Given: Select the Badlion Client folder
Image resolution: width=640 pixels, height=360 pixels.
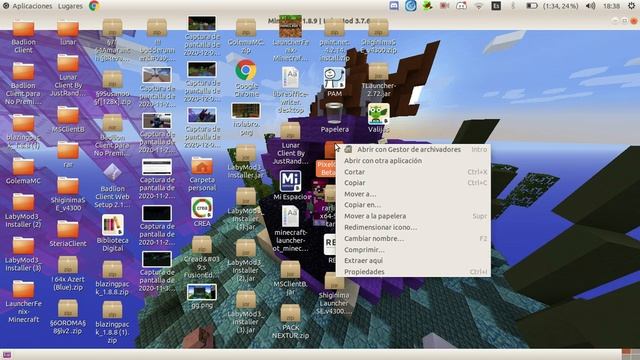Looking at the screenshot, I should [x=23, y=29].
